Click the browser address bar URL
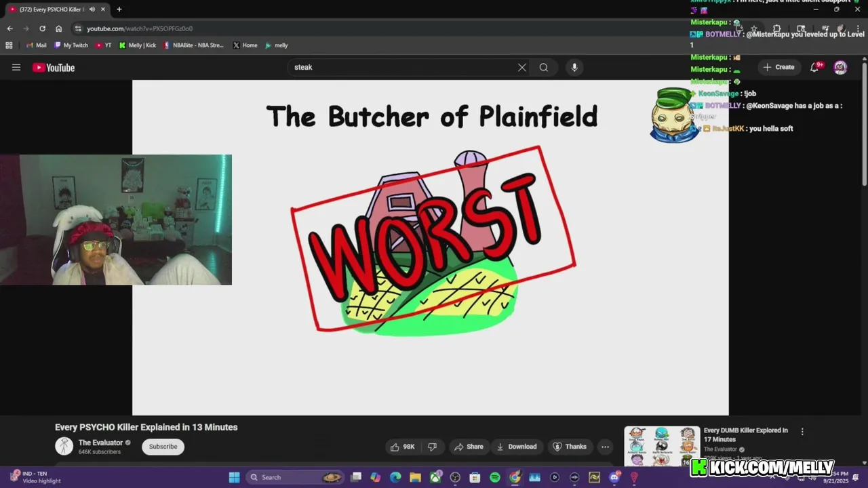 [x=140, y=28]
